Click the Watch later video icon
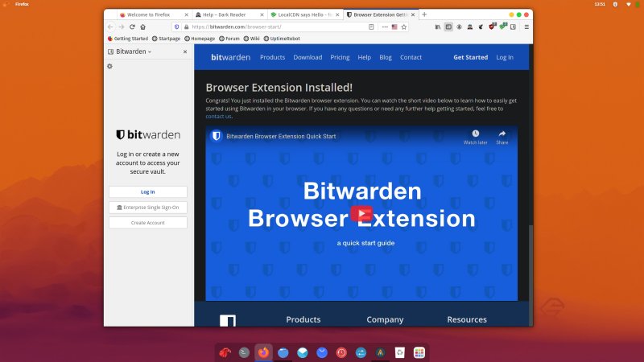The width and height of the screenshot is (644, 362). 475,137
